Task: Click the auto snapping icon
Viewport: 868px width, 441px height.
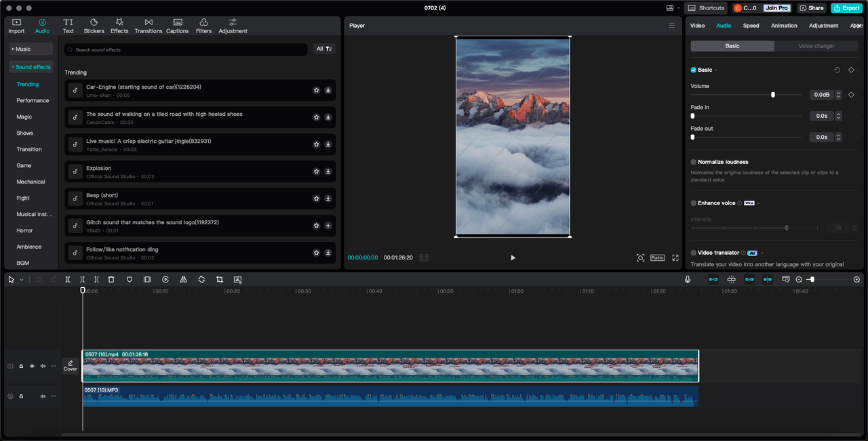Action: [732, 279]
